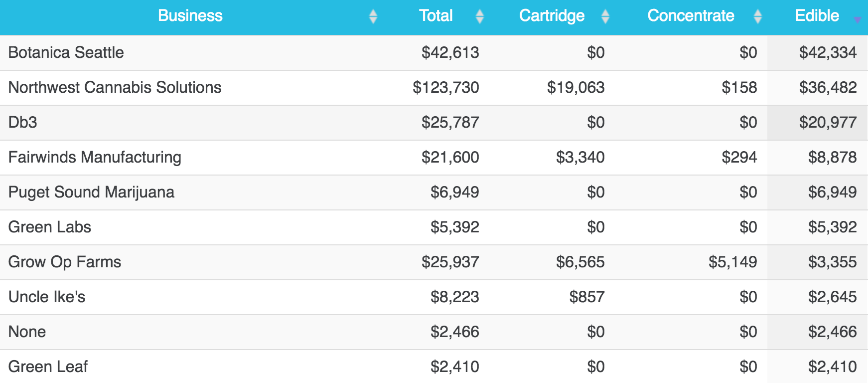The width and height of the screenshot is (868, 383).
Task: Click the Cartridge column sort arrows icon
Action: 605,16
